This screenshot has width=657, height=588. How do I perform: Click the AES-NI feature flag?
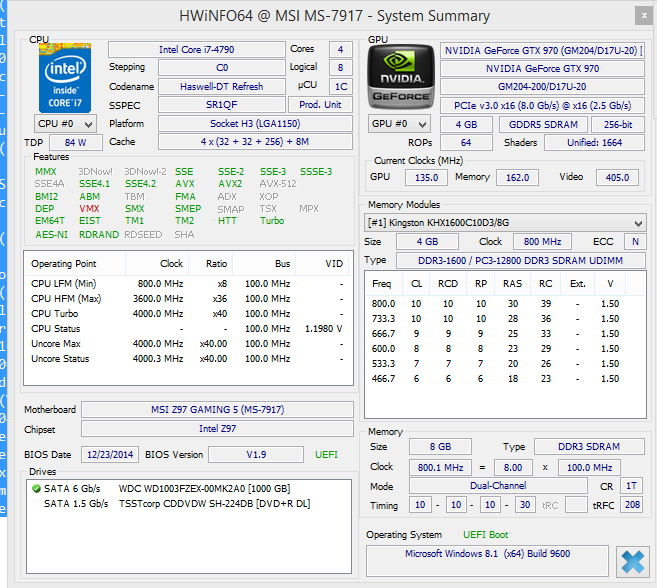51,235
